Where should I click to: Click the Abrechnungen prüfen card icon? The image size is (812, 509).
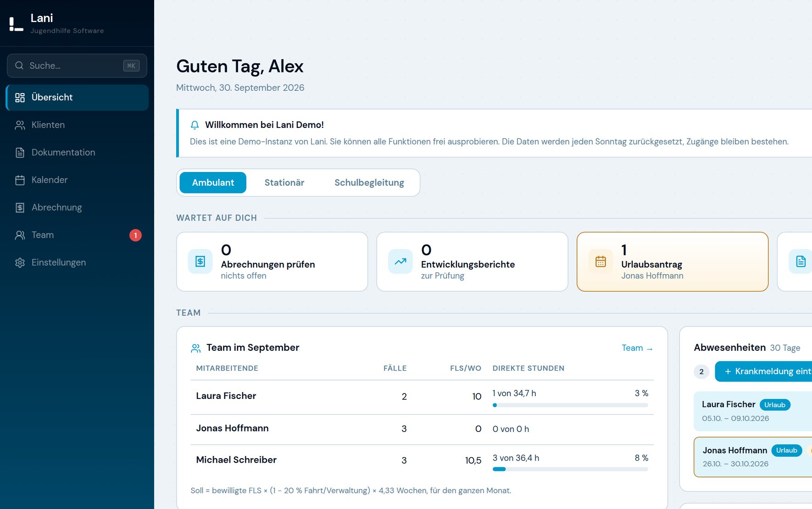[x=200, y=261]
